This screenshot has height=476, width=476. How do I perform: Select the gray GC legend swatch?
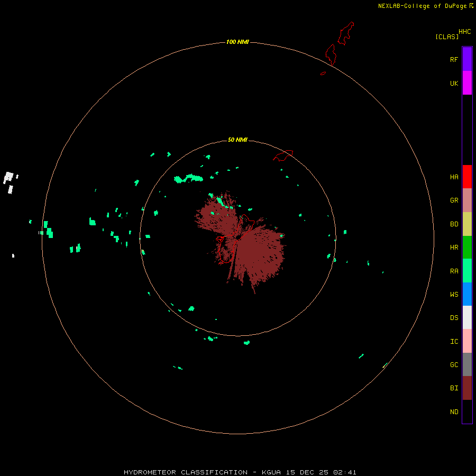click(467, 364)
